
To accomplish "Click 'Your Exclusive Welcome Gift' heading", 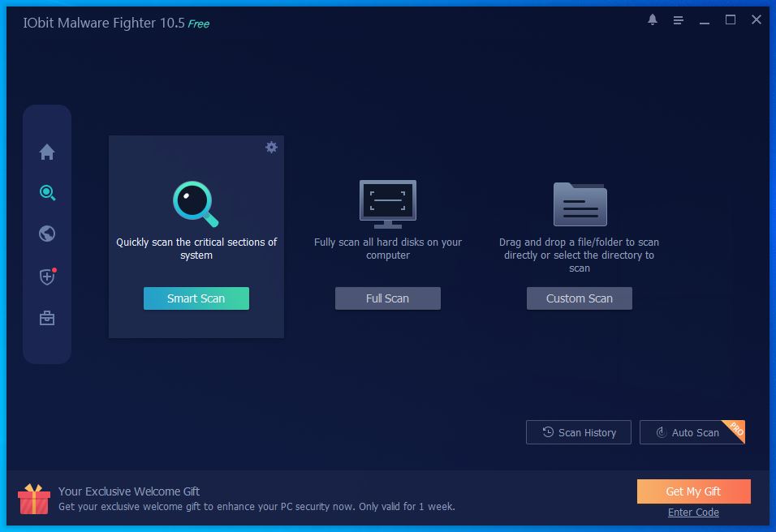I will 129,491.
